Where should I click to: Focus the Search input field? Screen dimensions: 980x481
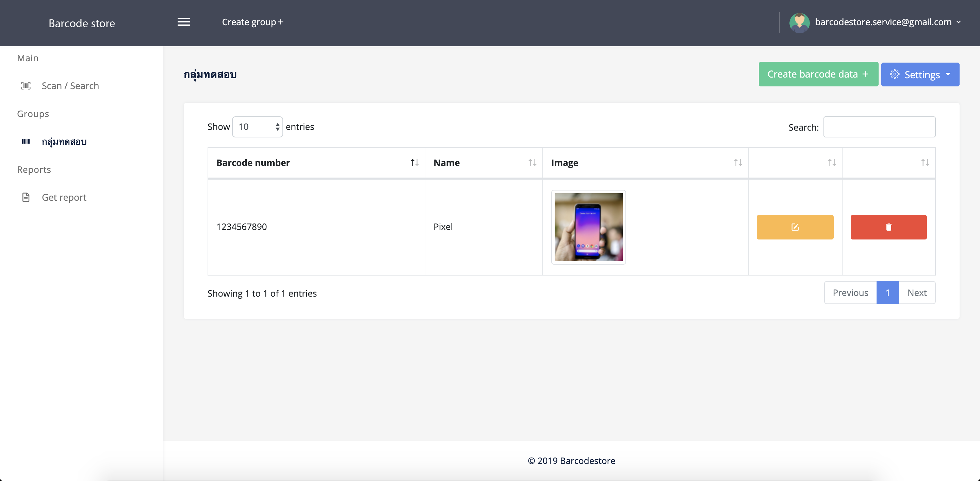coord(879,127)
